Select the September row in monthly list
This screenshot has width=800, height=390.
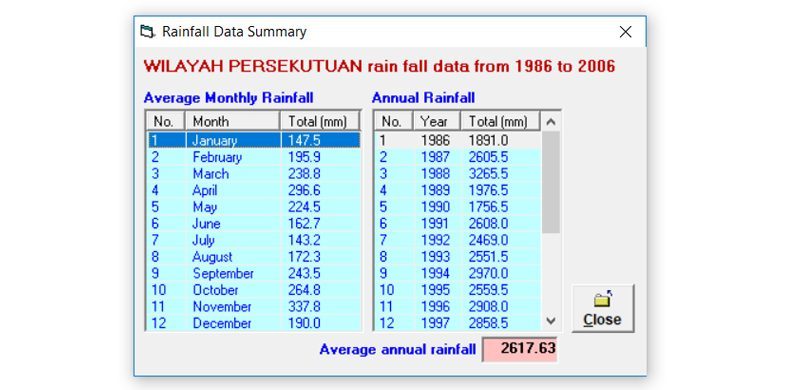pos(254,274)
